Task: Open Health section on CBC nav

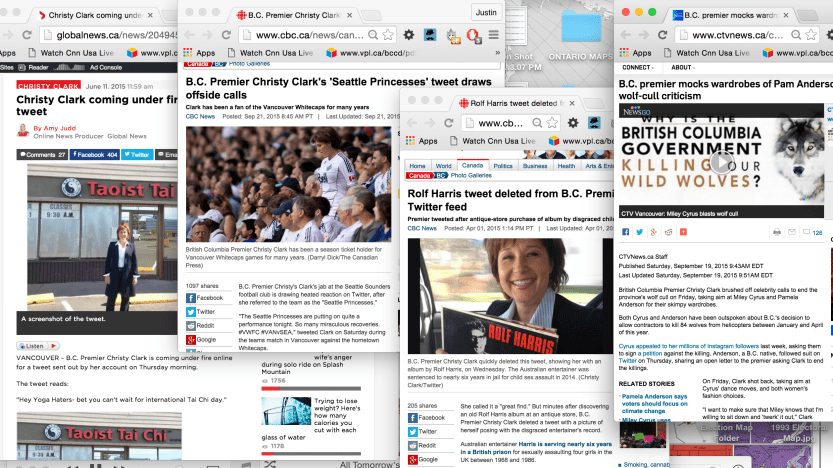Action: (x=566, y=166)
